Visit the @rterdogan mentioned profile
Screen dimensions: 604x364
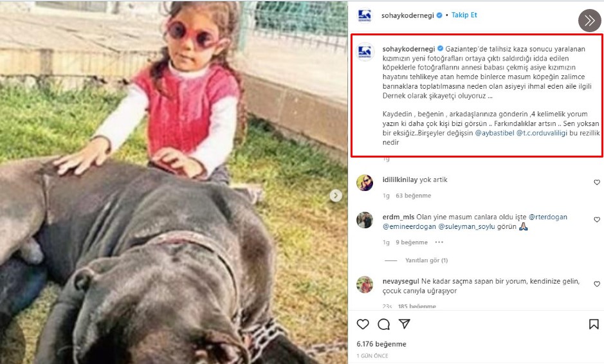548,217
